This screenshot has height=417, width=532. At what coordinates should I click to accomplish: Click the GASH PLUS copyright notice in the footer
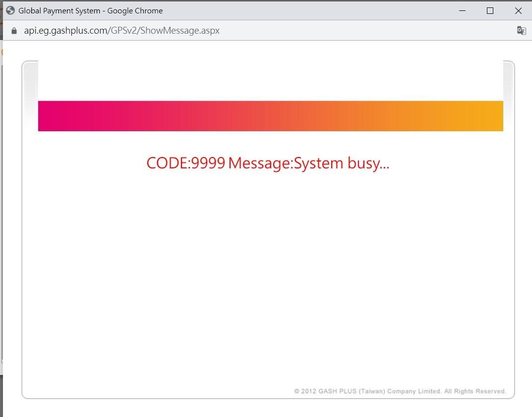coord(400,391)
